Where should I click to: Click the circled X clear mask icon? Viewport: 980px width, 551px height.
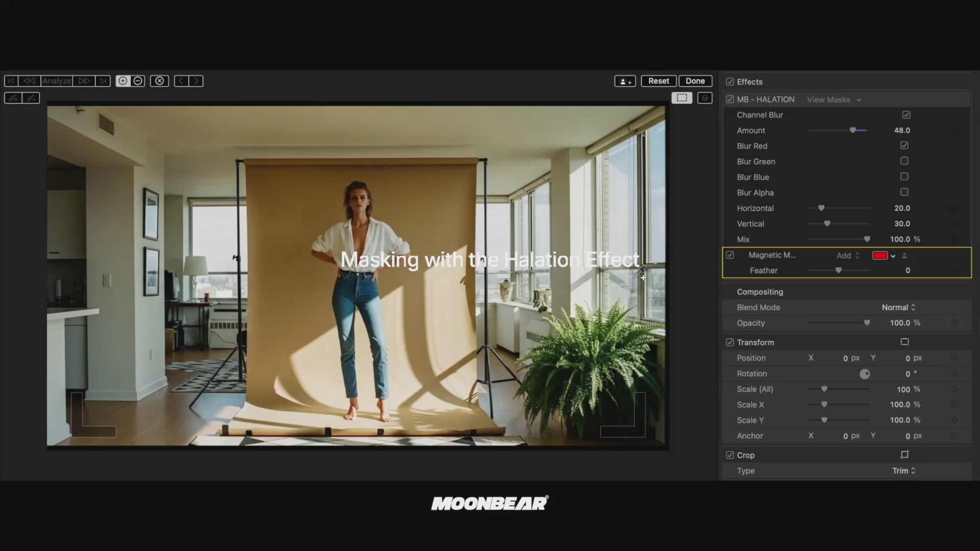[x=159, y=81]
